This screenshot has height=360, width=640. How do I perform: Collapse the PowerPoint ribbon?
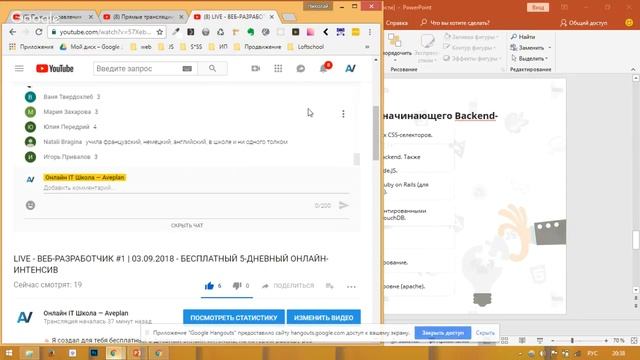click(x=633, y=69)
